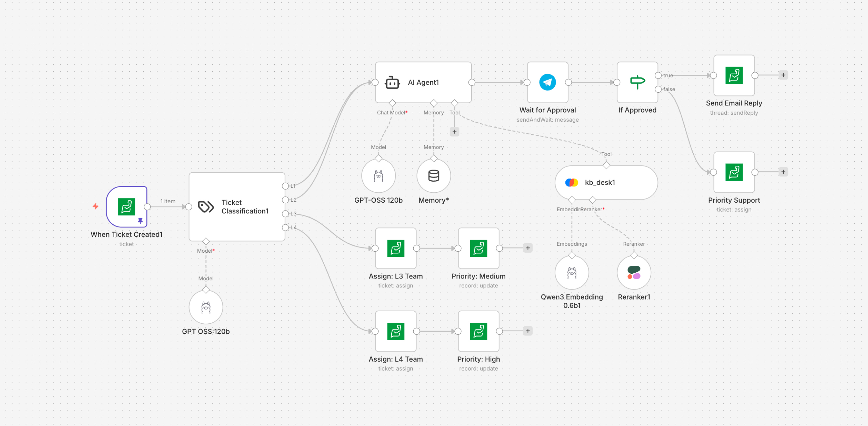Add a tool via plus under AI Agent1
The height and width of the screenshot is (426, 868).
455,132
